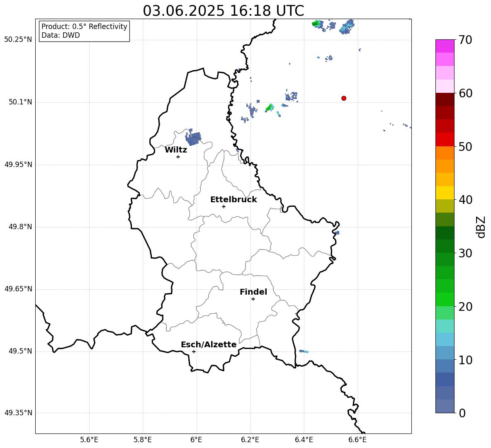The width and height of the screenshot is (491, 448).
Task: Pick the bright green segment just above the 20 tick
Action: click(x=445, y=299)
